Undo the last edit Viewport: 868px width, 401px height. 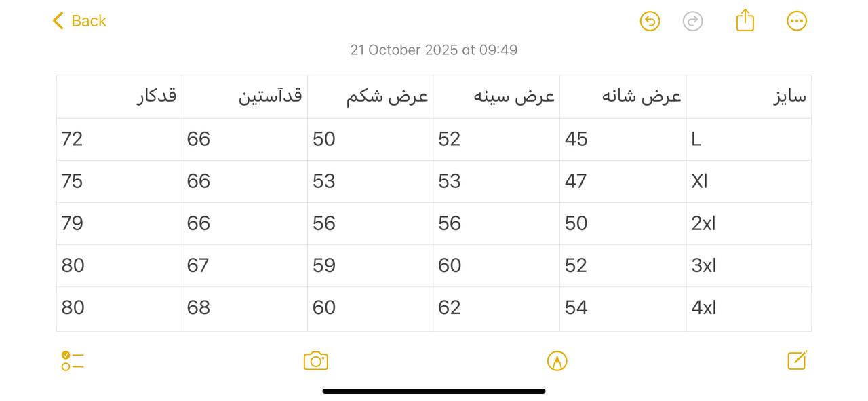tap(649, 21)
